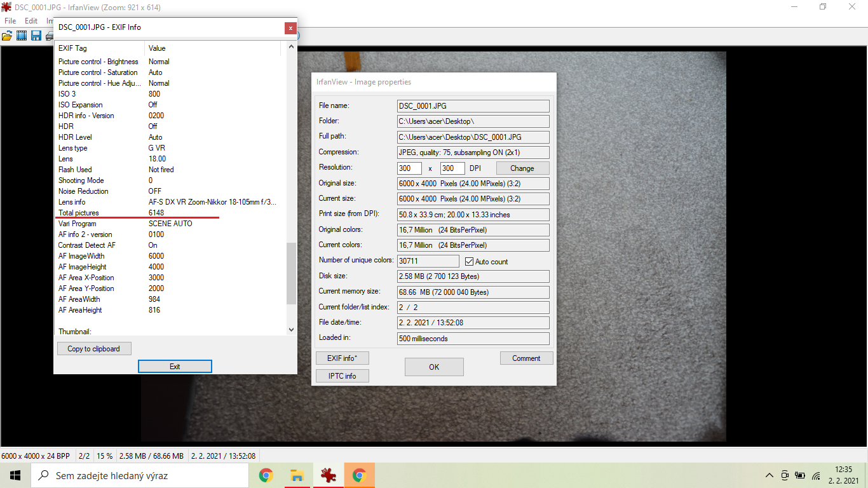Click the EXIF Tag column header
Image resolution: width=868 pixels, height=488 pixels.
pyautogui.click(x=100, y=48)
